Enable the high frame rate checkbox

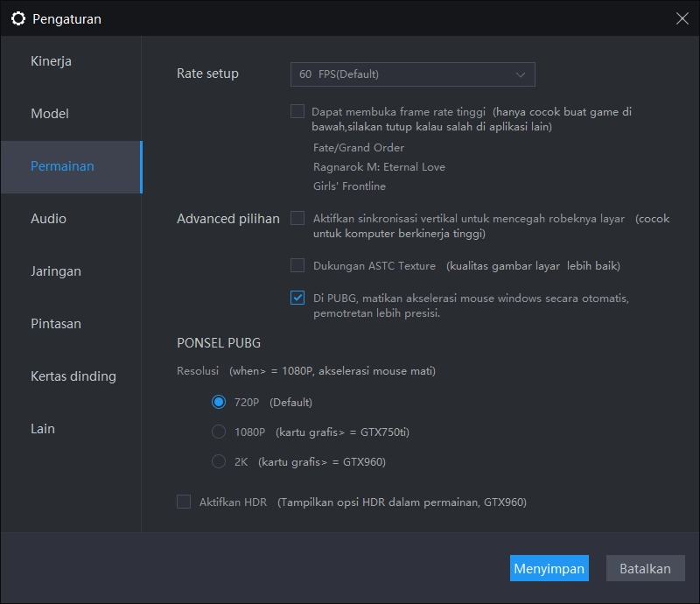tap(297, 111)
